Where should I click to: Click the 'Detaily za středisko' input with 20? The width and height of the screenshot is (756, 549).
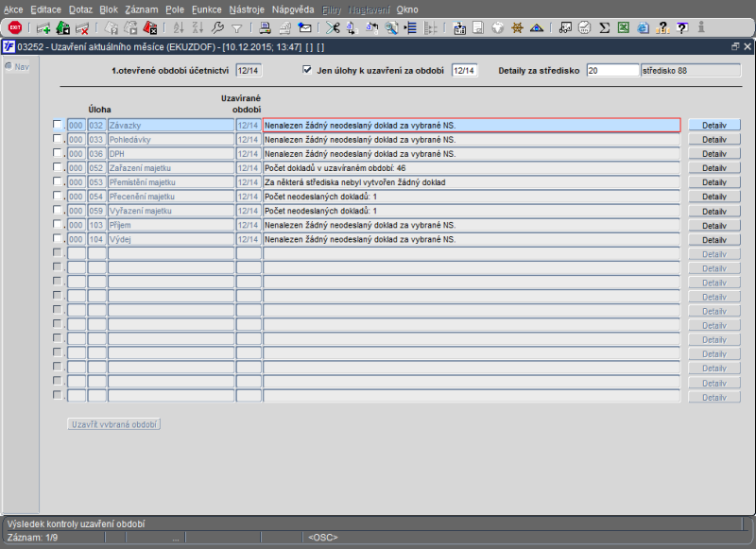tap(612, 70)
